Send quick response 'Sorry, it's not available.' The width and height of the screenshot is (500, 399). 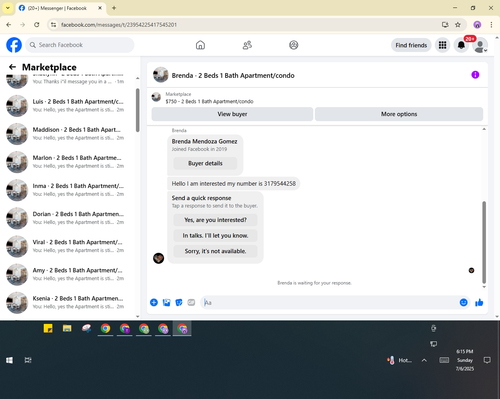[215, 251]
